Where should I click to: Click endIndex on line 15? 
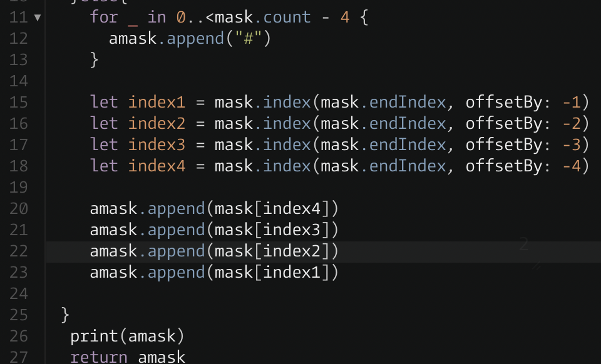pos(408,103)
